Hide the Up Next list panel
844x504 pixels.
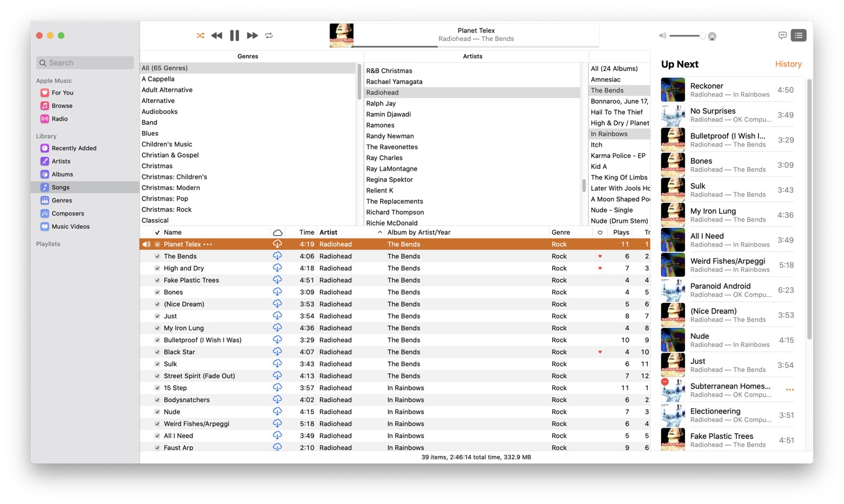click(x=799, y=36)
